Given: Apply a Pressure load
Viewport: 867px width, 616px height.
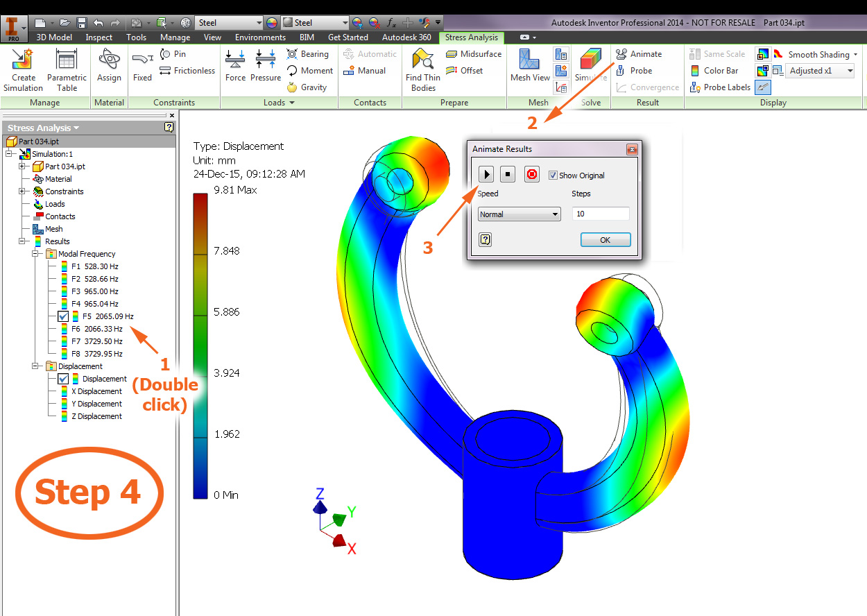Looking at the screenshot, I should click(266, 66).
